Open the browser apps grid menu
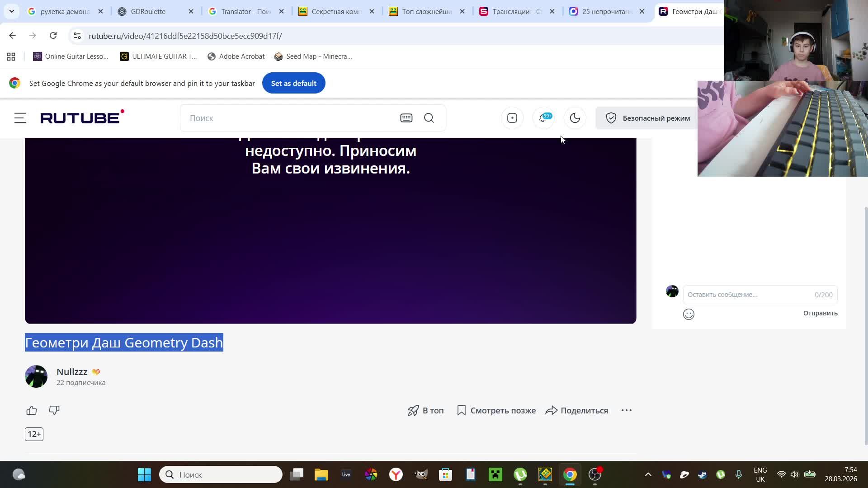 (x=11, y=56)
